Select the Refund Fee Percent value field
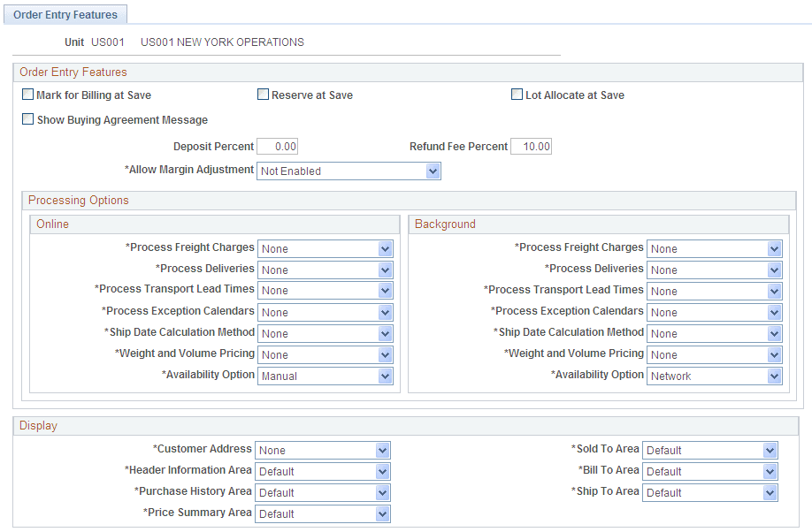 (531, 146)
